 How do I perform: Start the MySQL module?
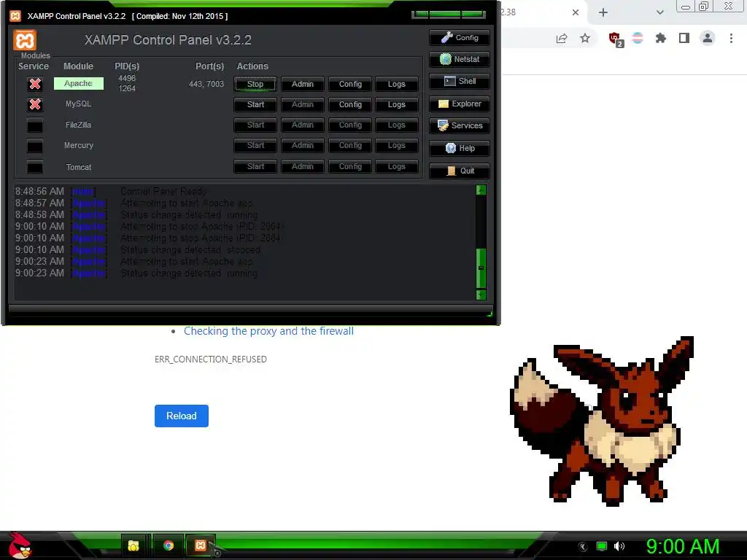coord(255,105)
